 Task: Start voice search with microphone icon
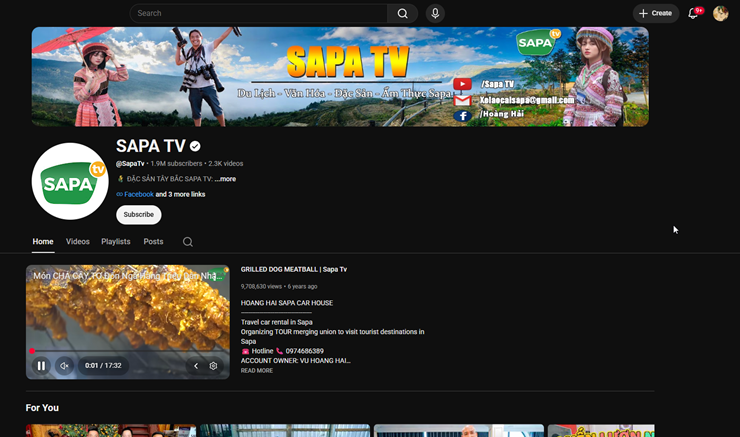pyautogui.click(x=435, y=13)
